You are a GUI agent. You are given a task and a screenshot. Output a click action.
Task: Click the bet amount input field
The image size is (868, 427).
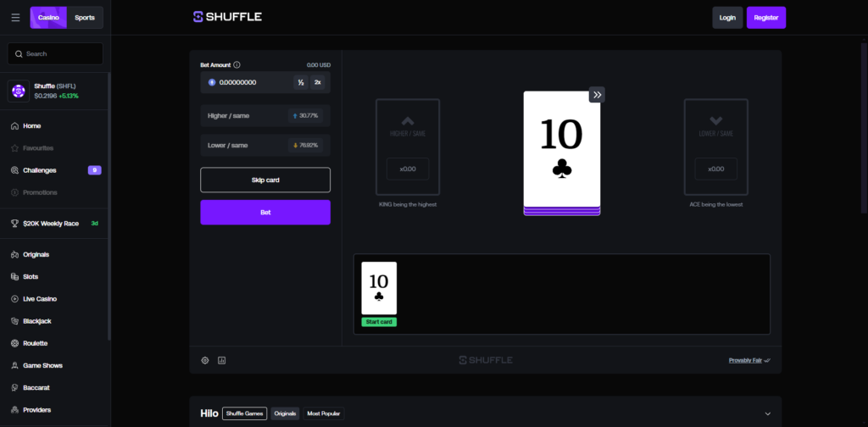tap(265, 82)
